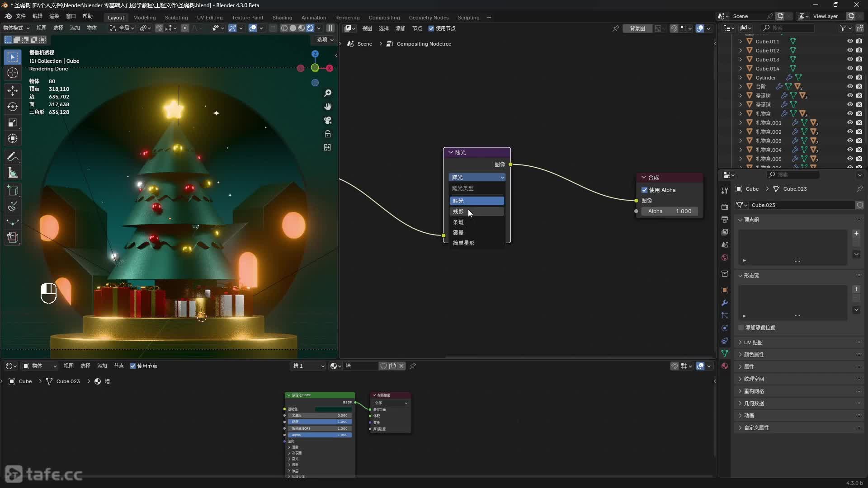Hide Cube.011 with its eye icon
868x488 pixels.
click(x=850, y=41)
